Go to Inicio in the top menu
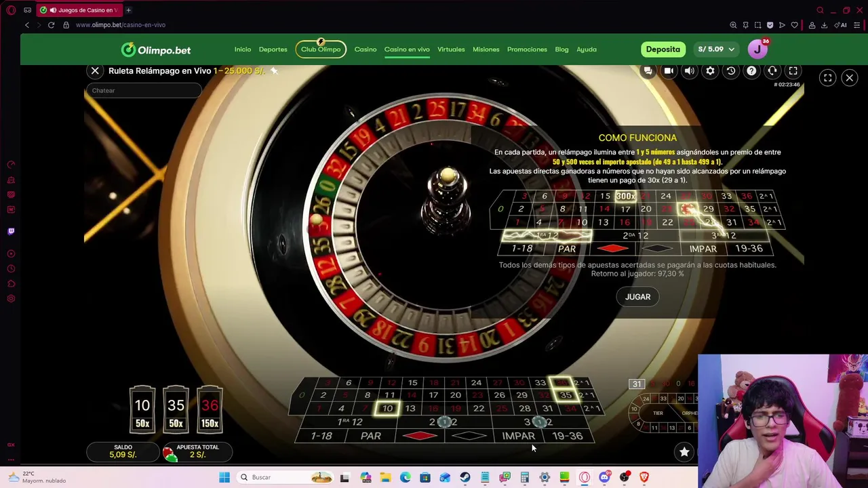Screen dimensions: 868x488 [x=243, y=49]
